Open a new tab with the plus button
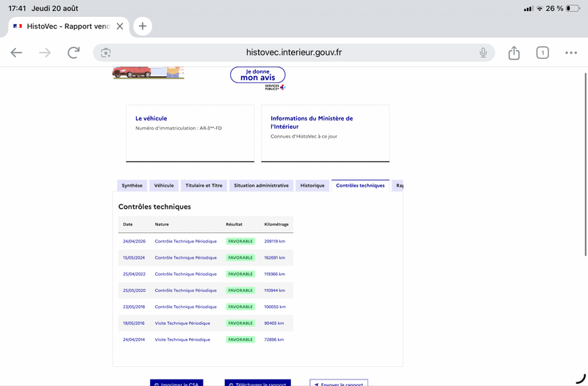588x386 pixels. pos(143,26)
